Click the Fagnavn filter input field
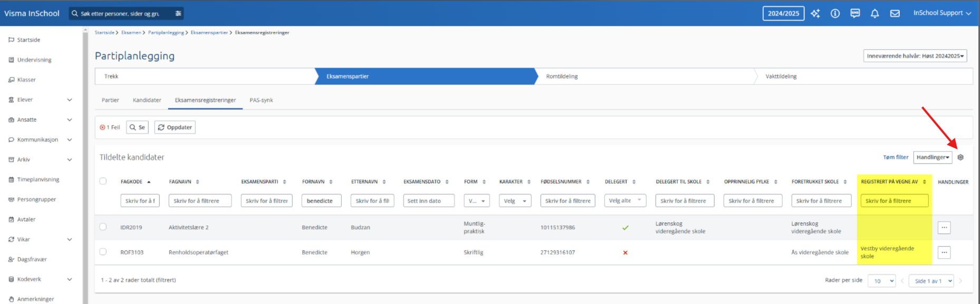Viewport: 980px width, 304px height. [200, 201]
